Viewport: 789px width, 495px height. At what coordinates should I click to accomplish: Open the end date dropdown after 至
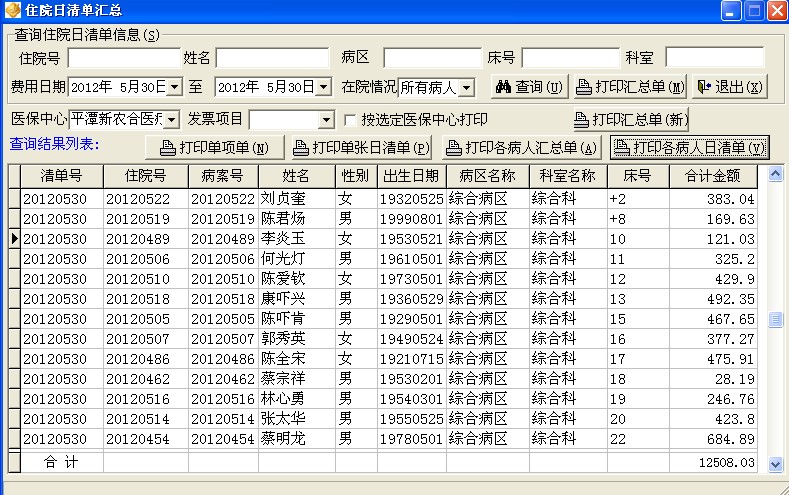click(324, 87)
